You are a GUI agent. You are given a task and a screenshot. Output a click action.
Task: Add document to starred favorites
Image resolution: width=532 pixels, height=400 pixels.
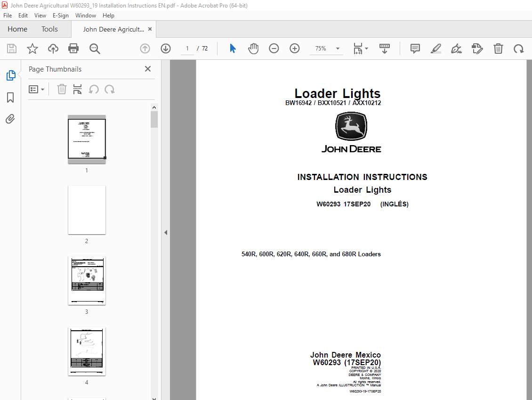tap(32, 49)
